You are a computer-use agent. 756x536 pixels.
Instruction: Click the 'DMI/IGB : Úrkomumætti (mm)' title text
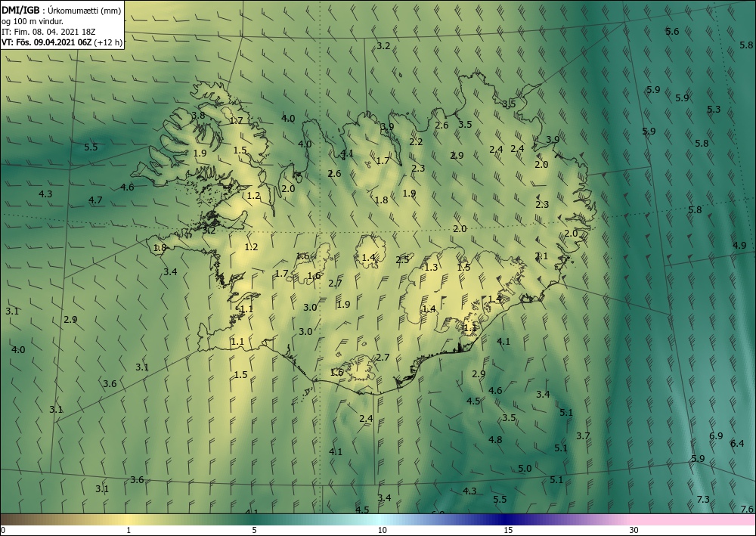tap(60, 10)
